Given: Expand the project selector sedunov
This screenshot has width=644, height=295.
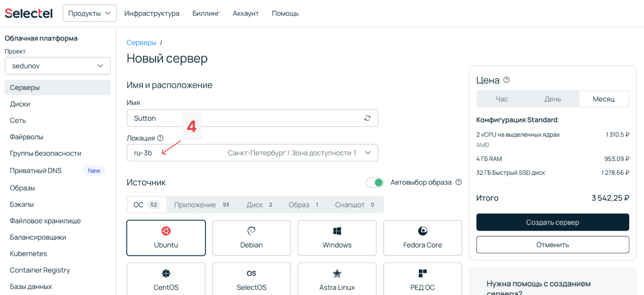Looking at the screenshot, I should pos(57,66).
